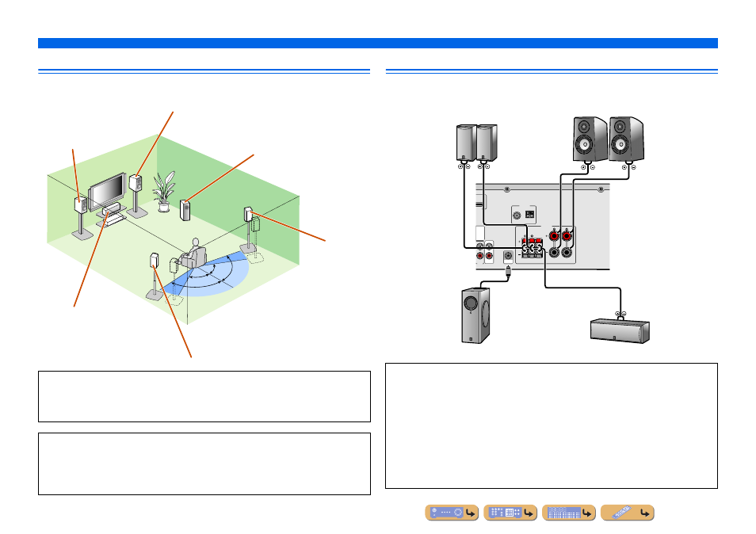Open the remote control reference shortcut

point(628,513)
